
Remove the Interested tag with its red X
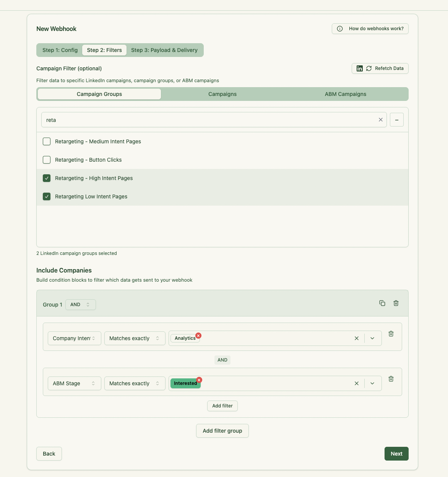point(199,380)
